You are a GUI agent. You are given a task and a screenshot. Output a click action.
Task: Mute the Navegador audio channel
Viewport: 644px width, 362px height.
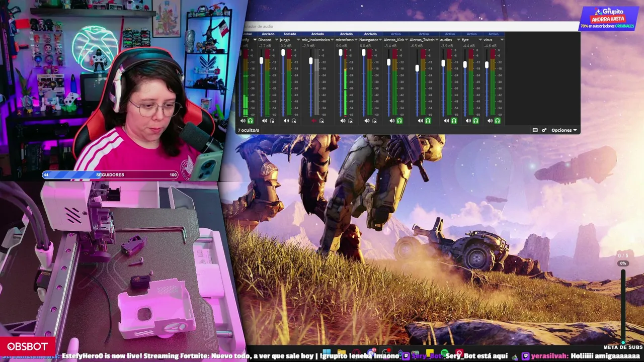coord(367,121)
